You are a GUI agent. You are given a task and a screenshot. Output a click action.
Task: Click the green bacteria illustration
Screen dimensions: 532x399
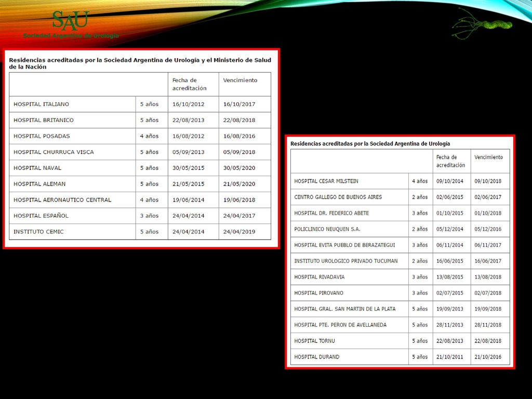click(482, 24)
